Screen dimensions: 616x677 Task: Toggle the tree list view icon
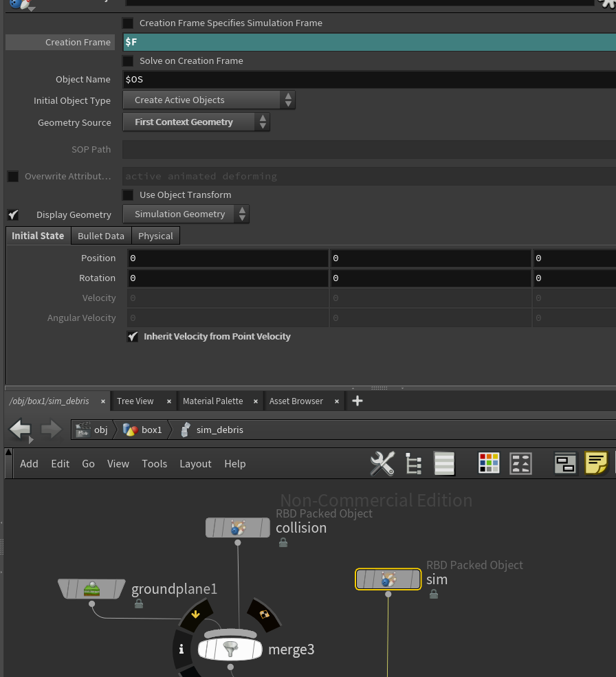point(413,464)
